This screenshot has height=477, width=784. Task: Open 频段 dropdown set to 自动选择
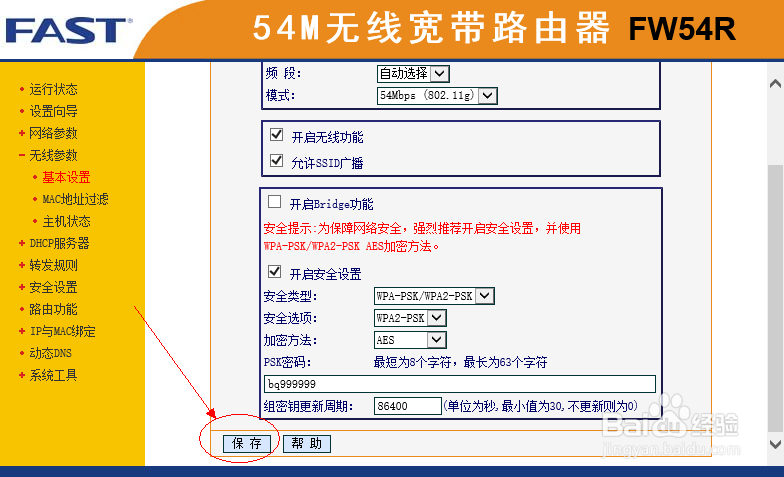[x=413, y=74]
